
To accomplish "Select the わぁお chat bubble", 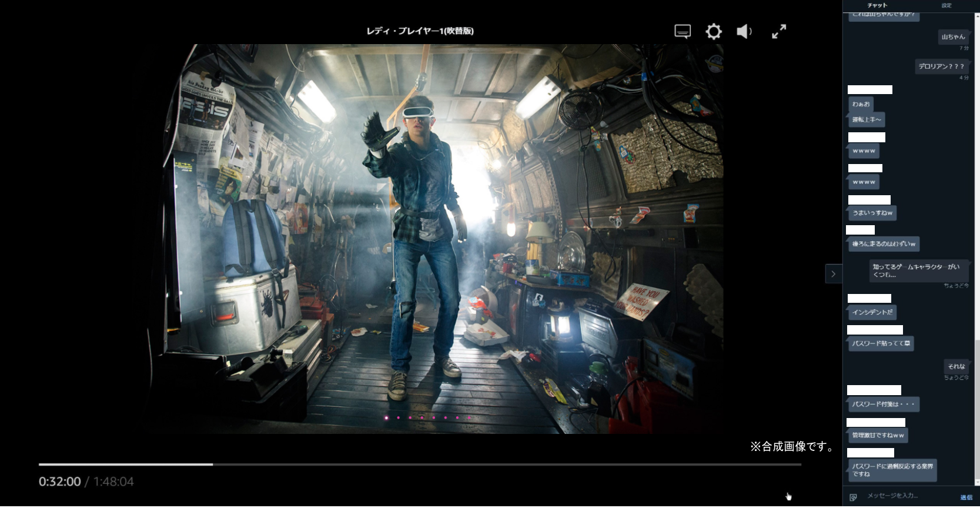I will tap(861, 104).
